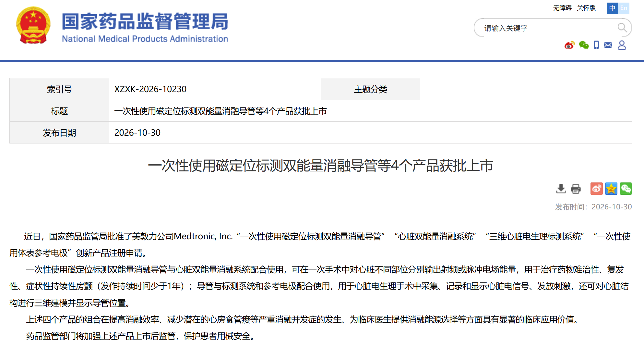644x348 pixels.
Task: Share the article to QQ Zone with the star icon
Action: click(611, 189)
